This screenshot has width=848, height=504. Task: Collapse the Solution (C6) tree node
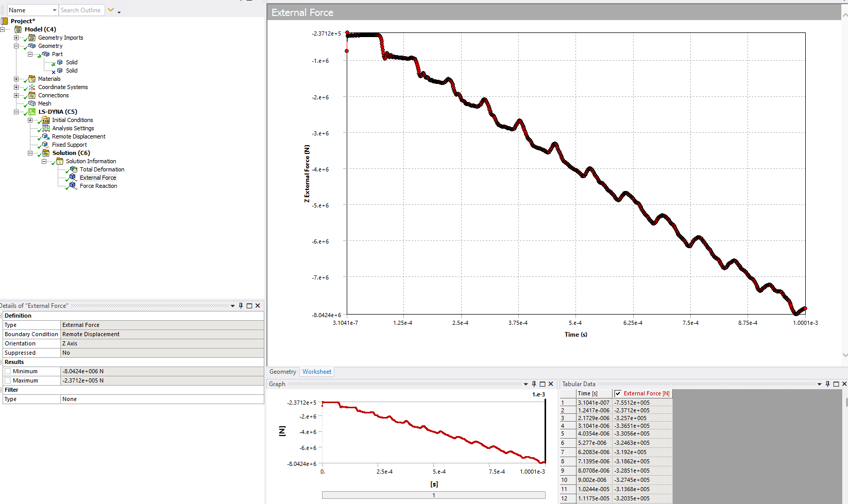[x=30, y=153]
